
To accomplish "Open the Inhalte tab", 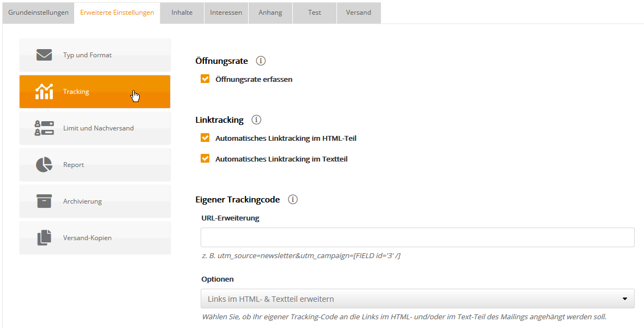I will coord(182,13).
